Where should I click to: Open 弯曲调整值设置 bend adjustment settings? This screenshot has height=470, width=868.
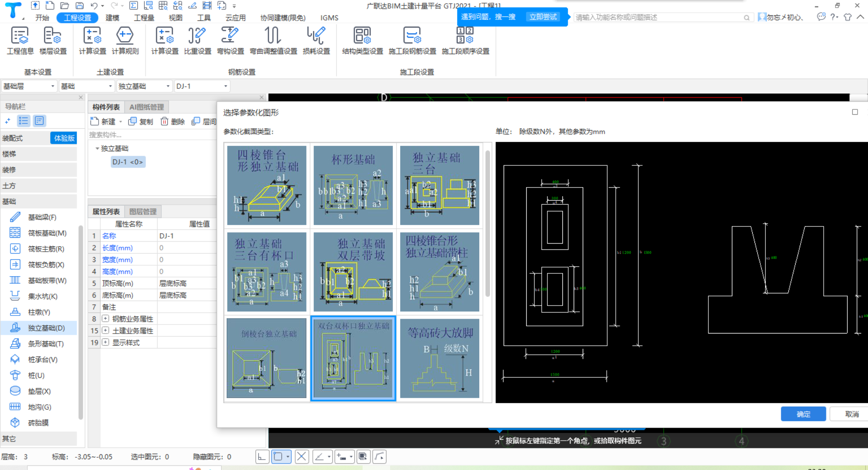(274, 41)
